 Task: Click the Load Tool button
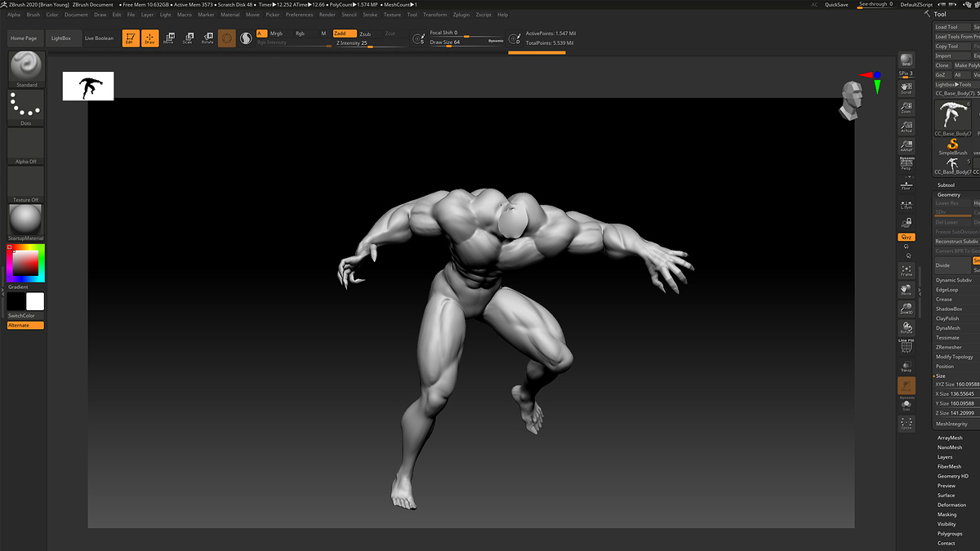[951, 27]
